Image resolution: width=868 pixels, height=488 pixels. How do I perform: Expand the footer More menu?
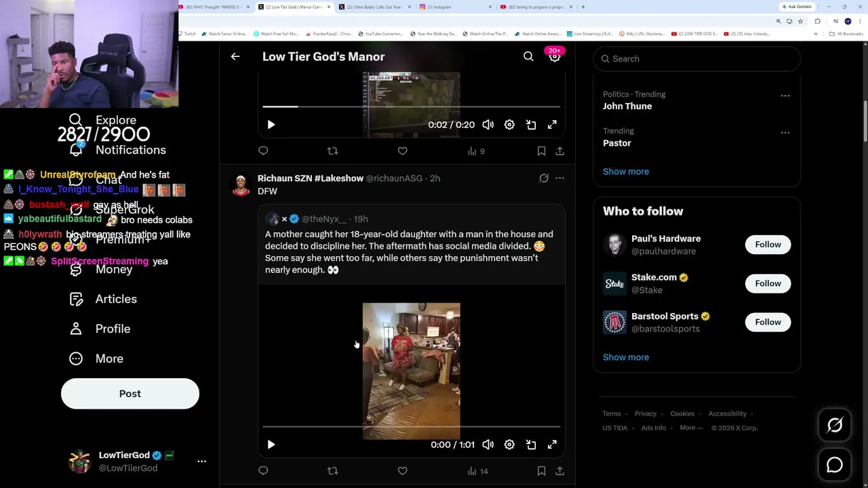[x=691, y=428]
